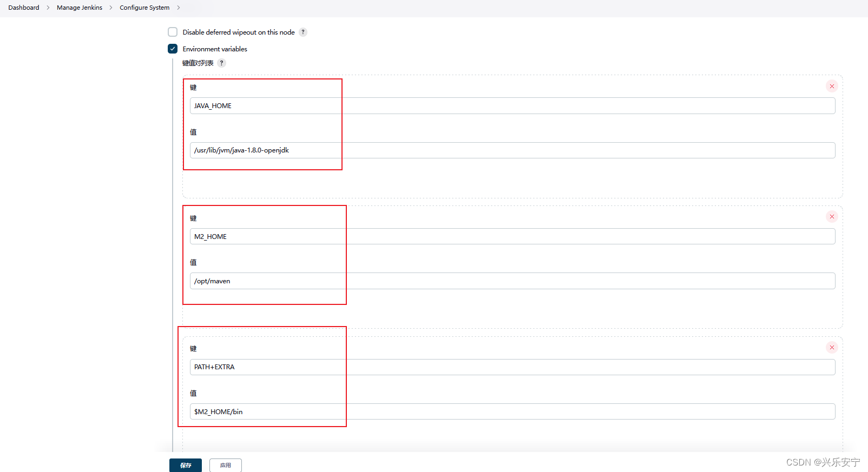The height and width of the screenshot is (472, 868).
Task: Delete the JAVA_HOME environment variable entry
Action: [x=832, y=86]
